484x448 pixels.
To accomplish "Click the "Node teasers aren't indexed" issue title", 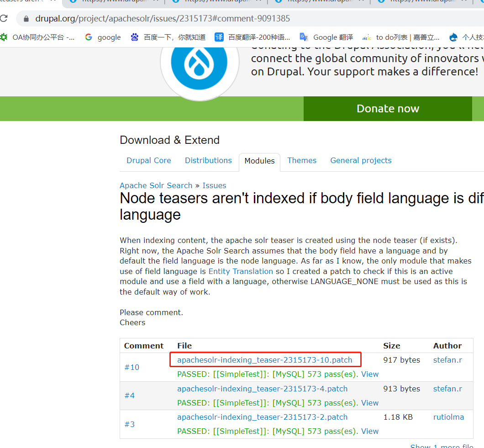I will coord(302,206).
